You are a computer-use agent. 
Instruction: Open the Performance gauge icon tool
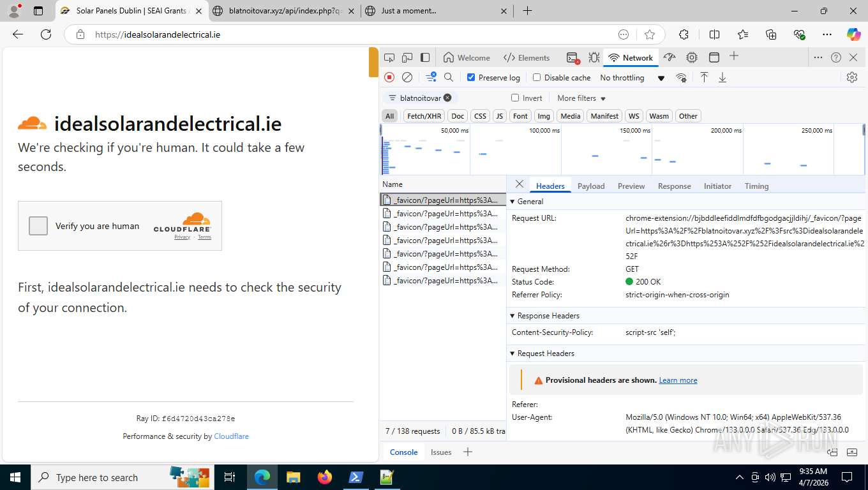(x=669, y=57)
